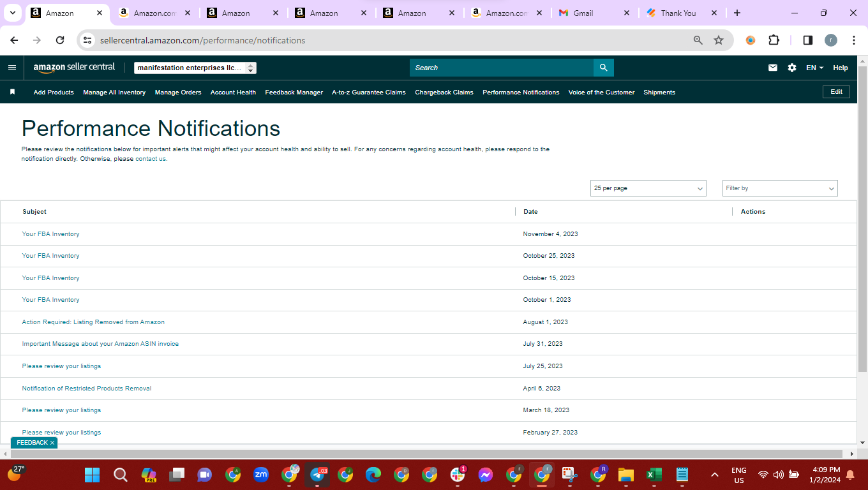This screenshot has width=868, height=490.
Task: Open Excel from the taskbar
Action: [654, 475]
